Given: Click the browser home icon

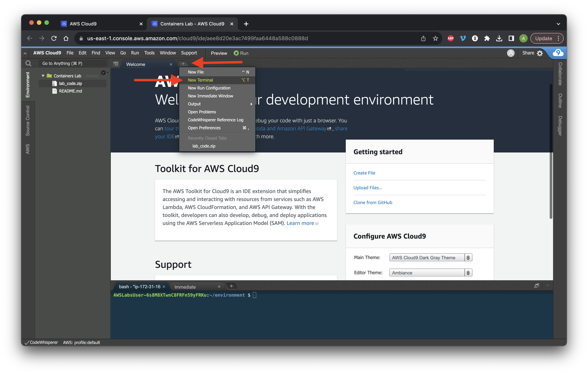Looking at the screenshot, I should click(66, 38).
